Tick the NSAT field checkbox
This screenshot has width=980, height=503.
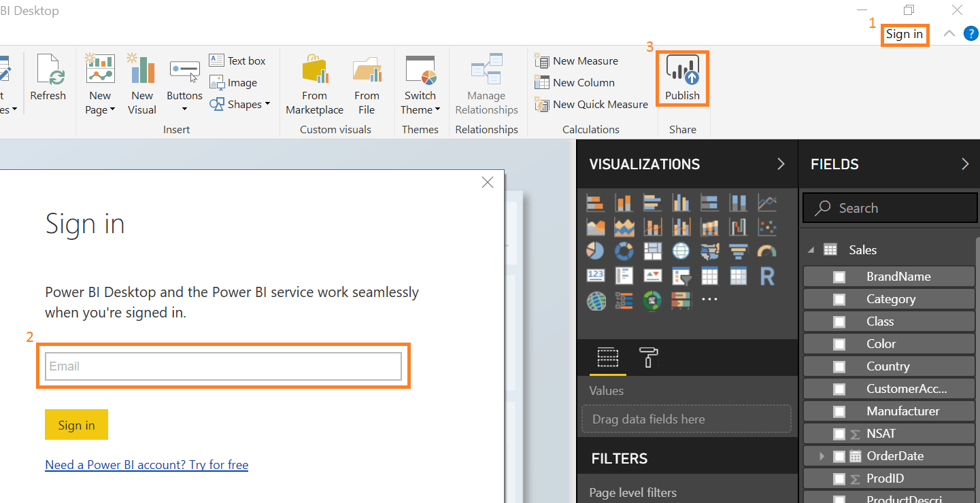tap(839, 434)
